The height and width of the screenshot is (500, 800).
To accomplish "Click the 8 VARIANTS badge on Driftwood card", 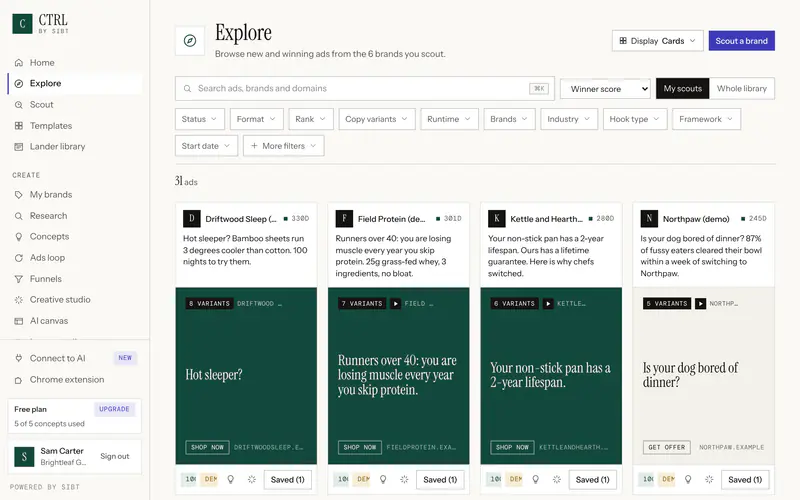I will pos(210,304).
